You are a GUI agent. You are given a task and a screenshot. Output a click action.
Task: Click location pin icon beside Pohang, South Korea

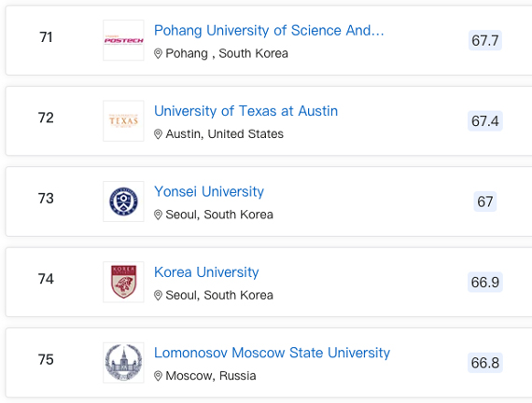point(158,53)
